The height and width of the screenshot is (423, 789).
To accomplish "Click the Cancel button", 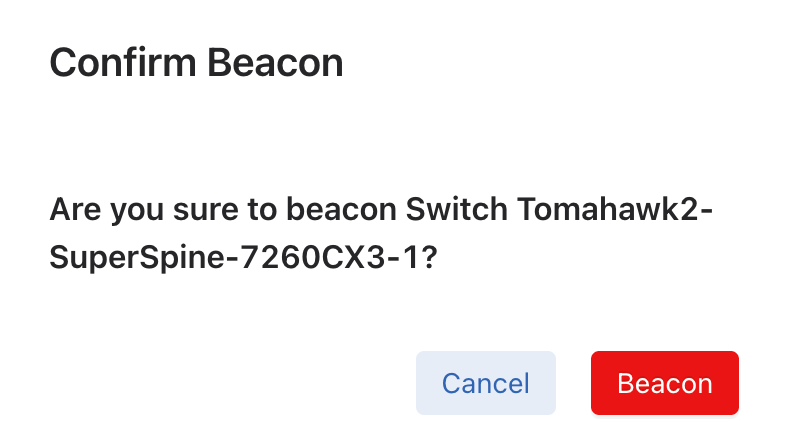I will click(485, 383).
